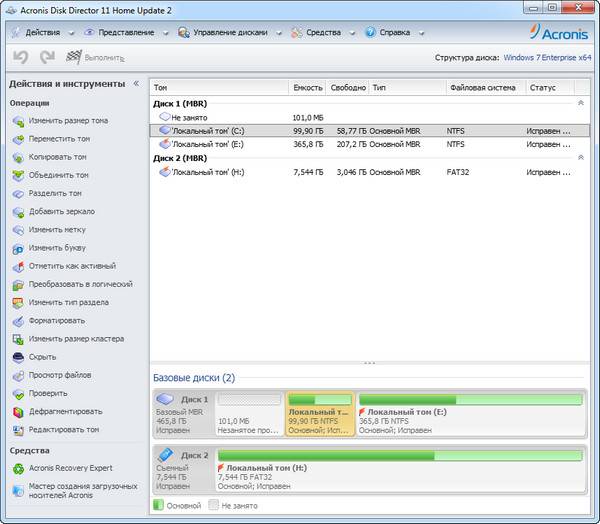Click the 'Windows 7 Enterprise x64' link
This screenshot has width=600, height=524.
click(x=547, y=58)
